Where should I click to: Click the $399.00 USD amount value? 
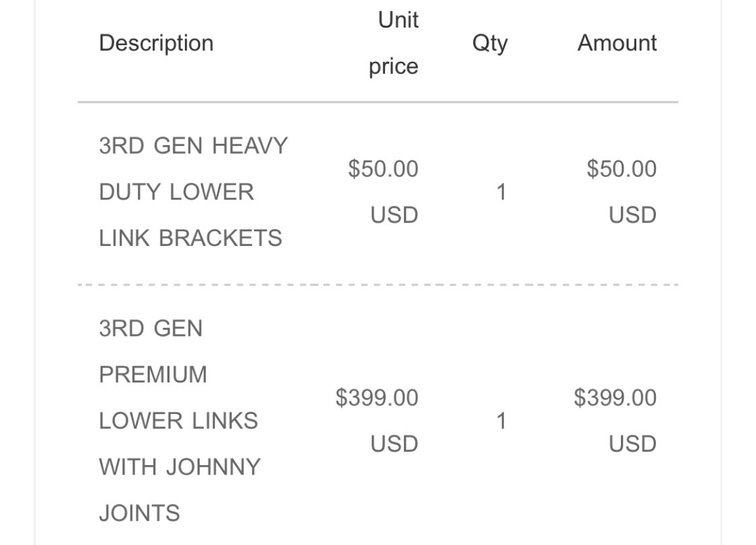point(615,421)
